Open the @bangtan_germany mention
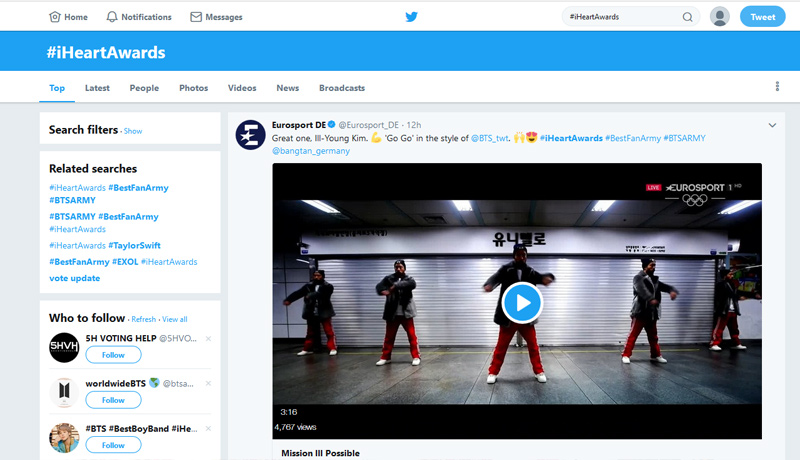This screenshot has height=460, width=800. [311, 151]
